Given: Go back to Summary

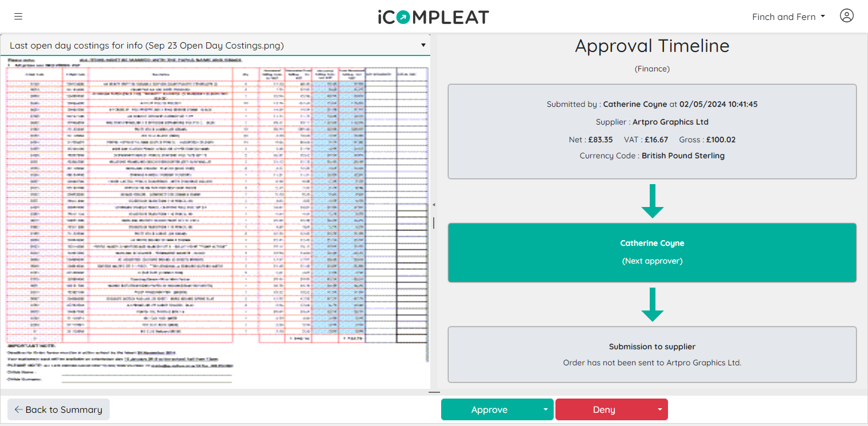Looking at the screenshot, I should pos(58,409).
